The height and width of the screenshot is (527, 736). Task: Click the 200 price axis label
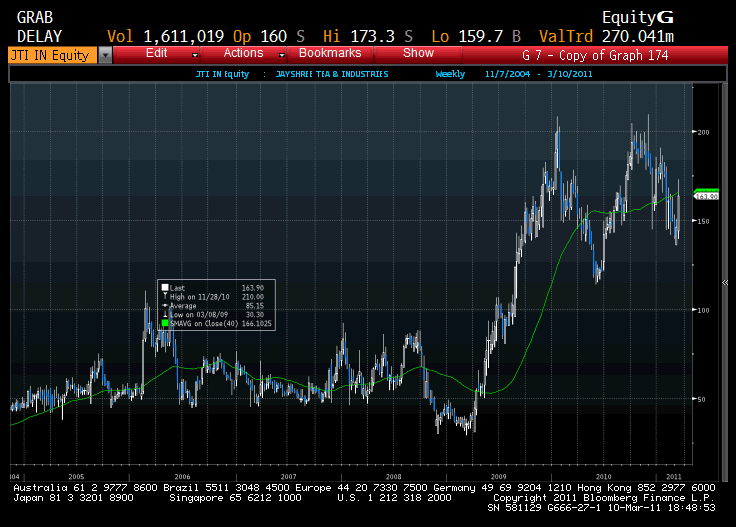coord(703,132)
